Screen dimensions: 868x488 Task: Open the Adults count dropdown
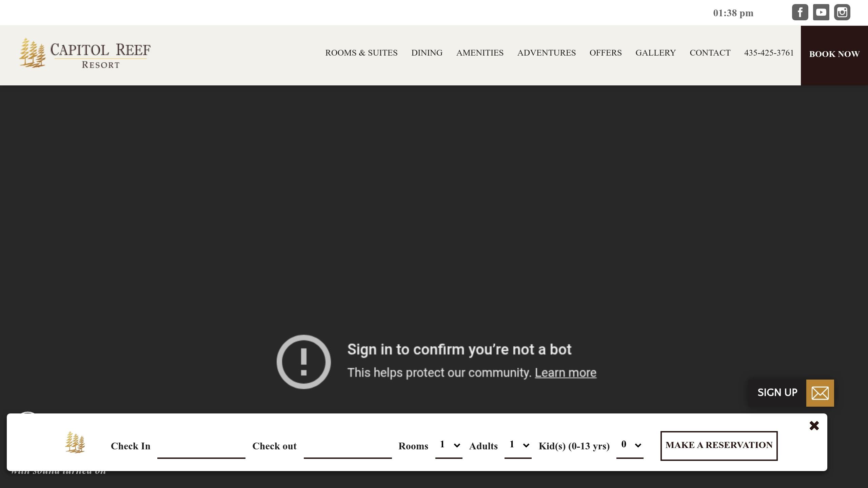pos(518,445)
